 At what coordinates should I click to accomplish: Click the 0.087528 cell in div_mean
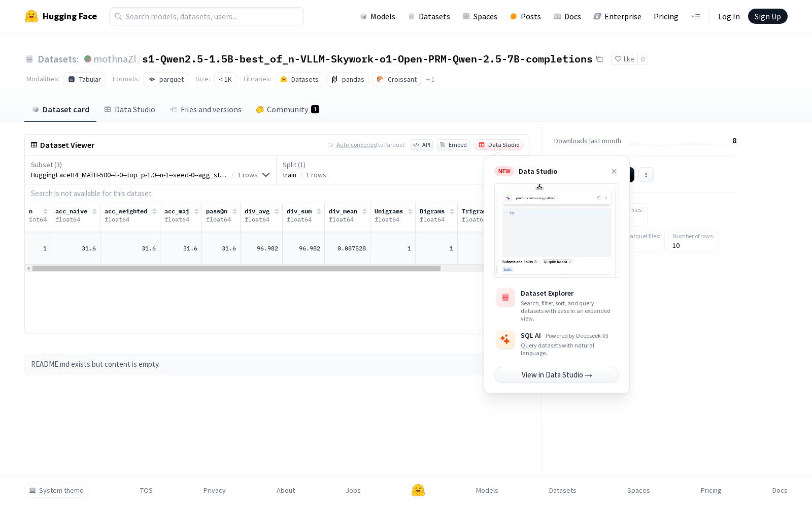pos(347,248)
